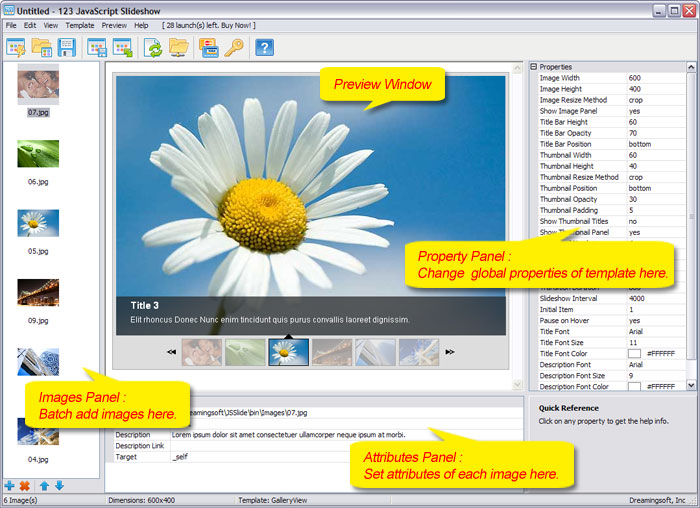The width and height of the screenshot is (700, 508).
Task: Open registration with the key icon
Action: [233, 47]
